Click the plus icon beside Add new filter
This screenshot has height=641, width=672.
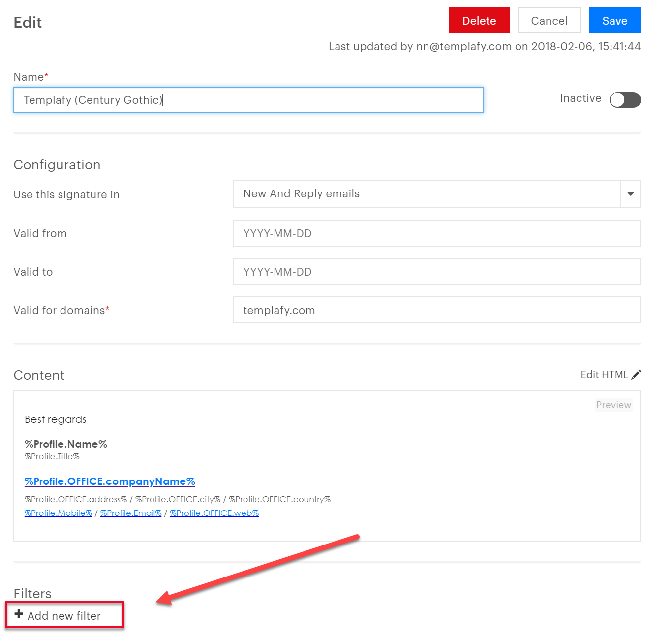(19, 615)
